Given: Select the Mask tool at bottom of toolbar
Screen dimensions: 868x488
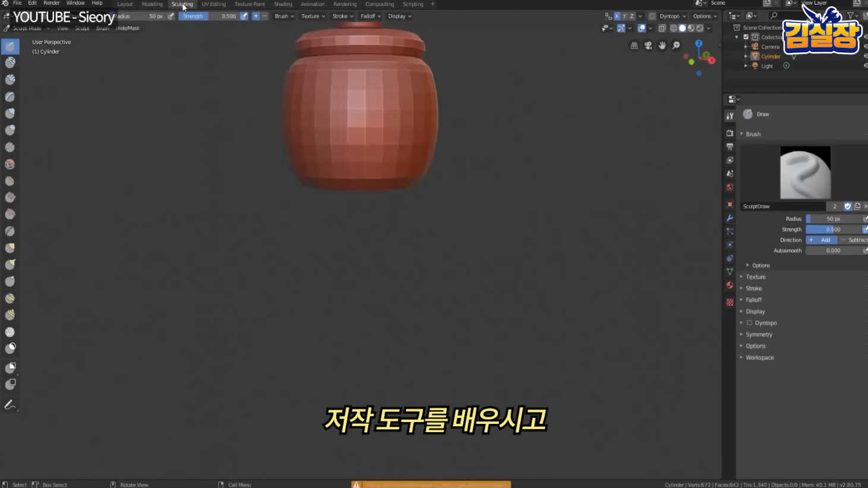Looking at the screenshot, I should click(x=10, y=348).
